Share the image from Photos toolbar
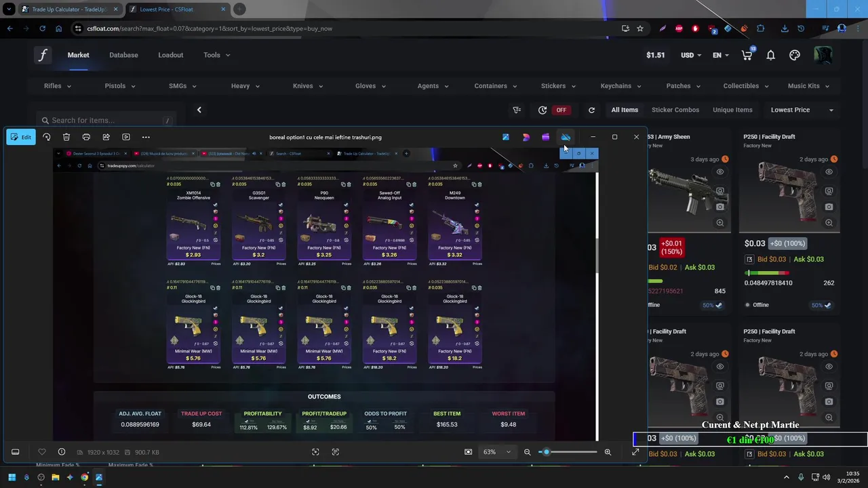Image resolution: width=868 pixels, height=488 pixels. click(106, 137)
